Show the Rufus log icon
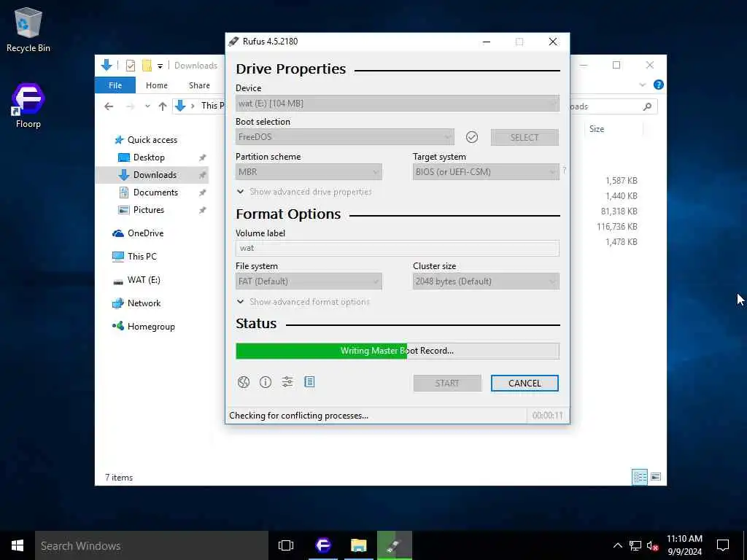Screen dimensions: 747x560 (x=309, y=381)
